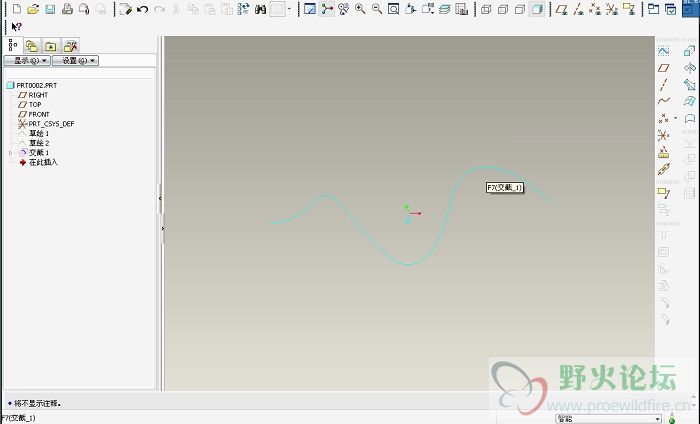Click the Zoom Out magnifier icon
This screenshot has width=700, height=424.
point(377,9)
